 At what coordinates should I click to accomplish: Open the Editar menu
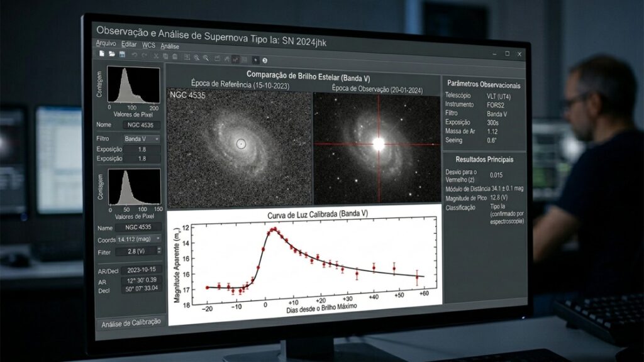coord(129,45)
